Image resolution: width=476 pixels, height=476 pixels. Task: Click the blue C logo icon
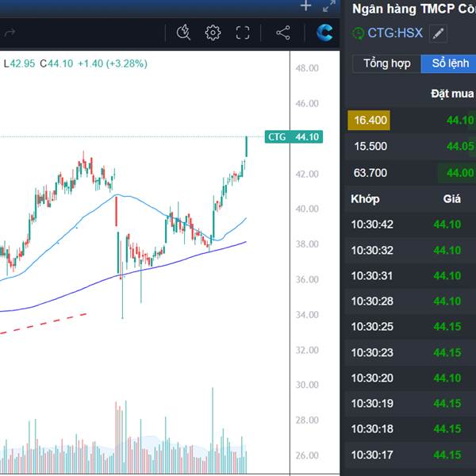click(x=324, y=33)
